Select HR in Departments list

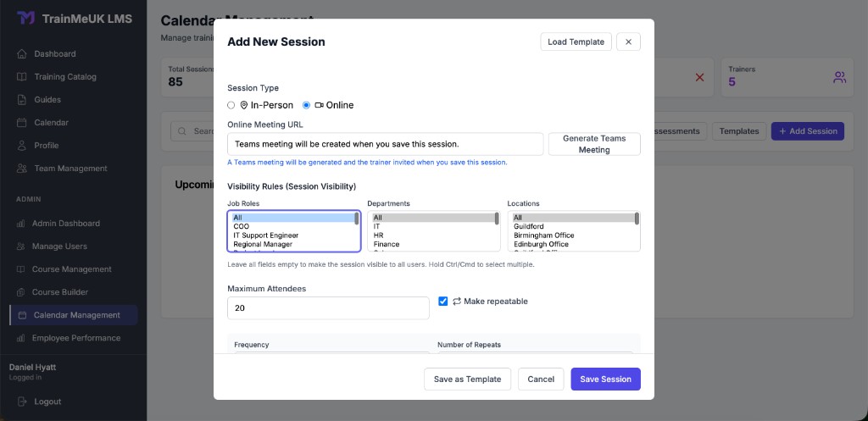pyautogui.click(x=433, y=235)
